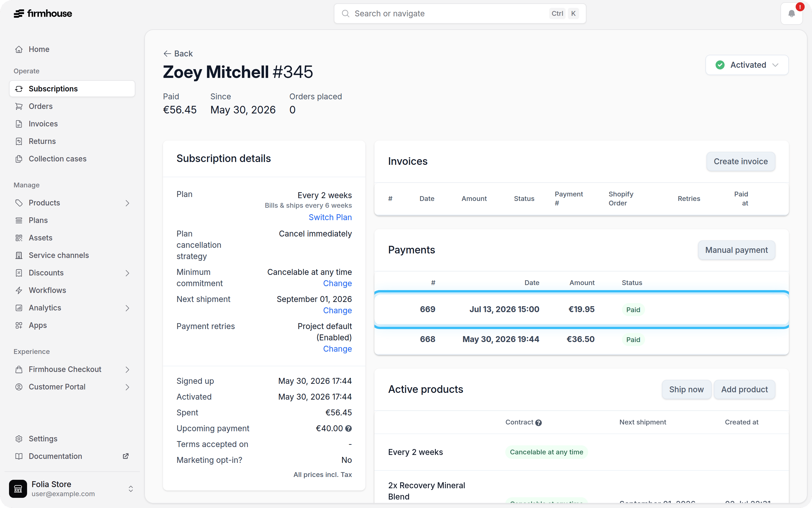
Task: Click the Manual payment button
Action: tap(736, 250)
